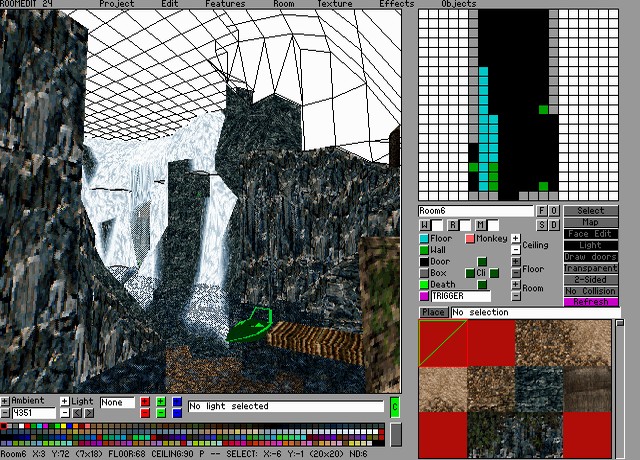Toggle the Transparent option
The height and width of the screenshot is (460, 640).
(x=591, y=268)
